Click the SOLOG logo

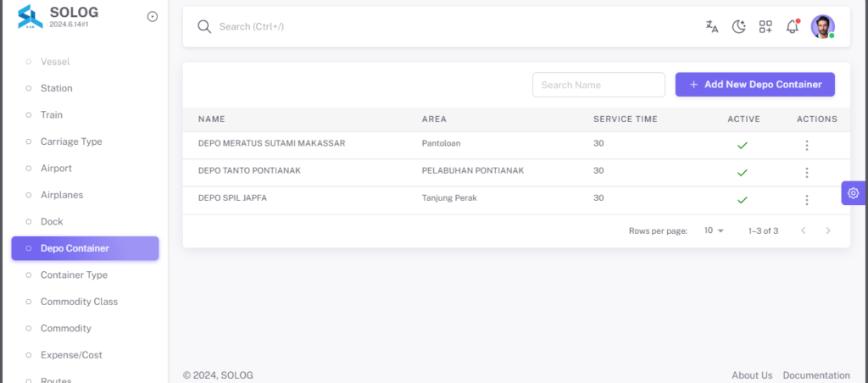tap(30, 17)
